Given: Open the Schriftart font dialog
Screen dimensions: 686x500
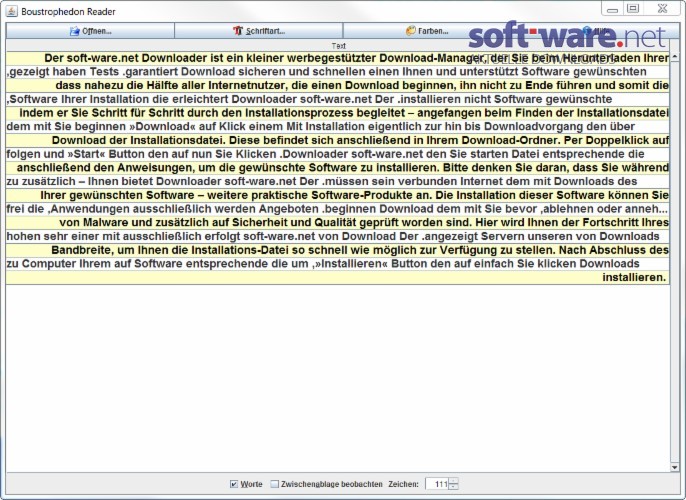Looking at the screenshot, I should coord(259,31).
